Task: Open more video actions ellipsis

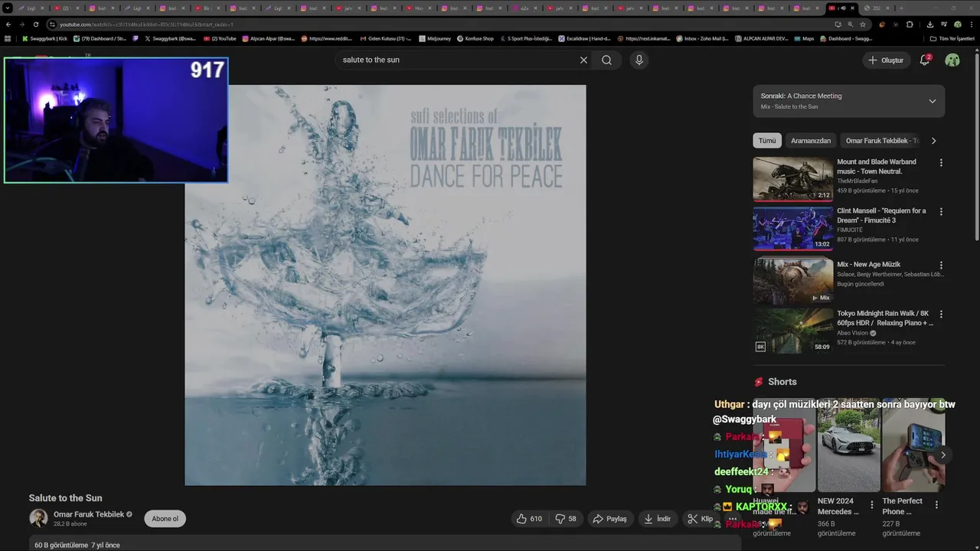Action: (x=732, y=519)
